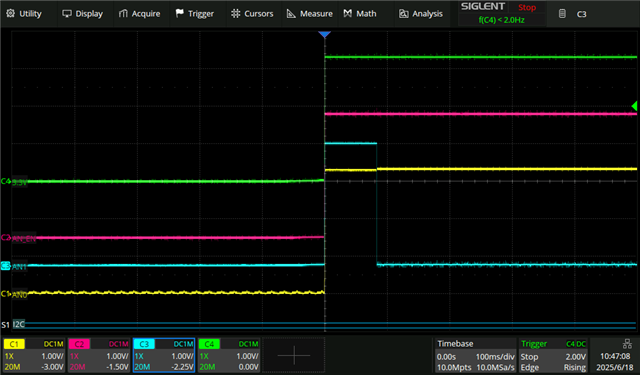The width and height of the screenshot is (640, 375).
Task: Click the Cursors crosshair icon
Action: pos(236,13)
